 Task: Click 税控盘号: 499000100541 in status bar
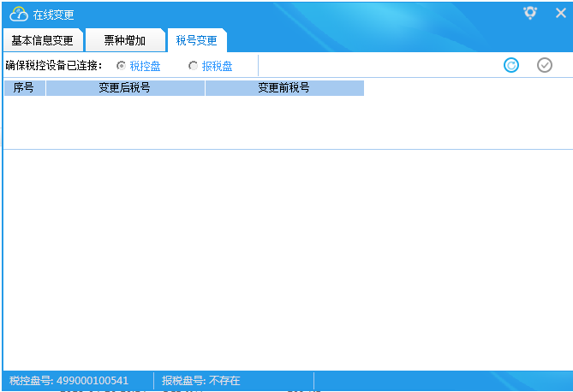(x=69, y=381)
